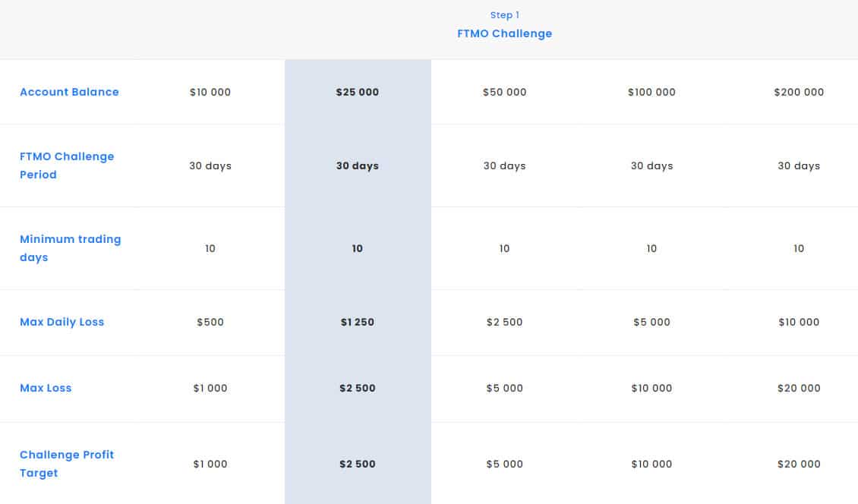Viewport: 858px width, 504px height.
Task: Select the $10 000 max daily loss value
Action: coord(799,323)
